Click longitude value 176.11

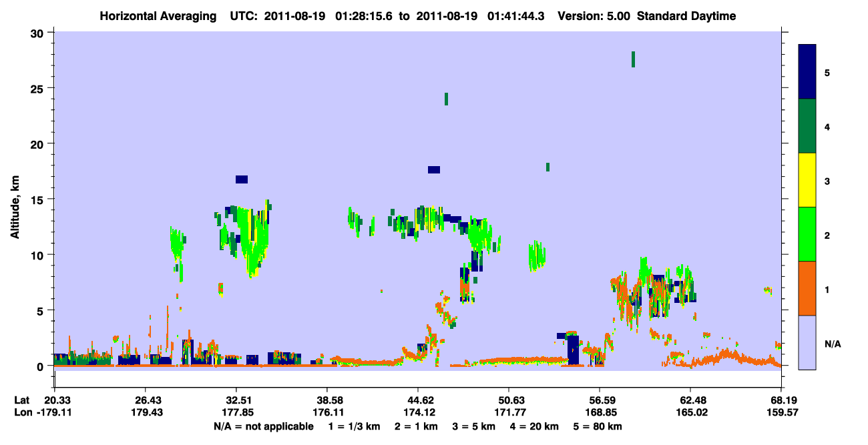(x=327, y=412)
